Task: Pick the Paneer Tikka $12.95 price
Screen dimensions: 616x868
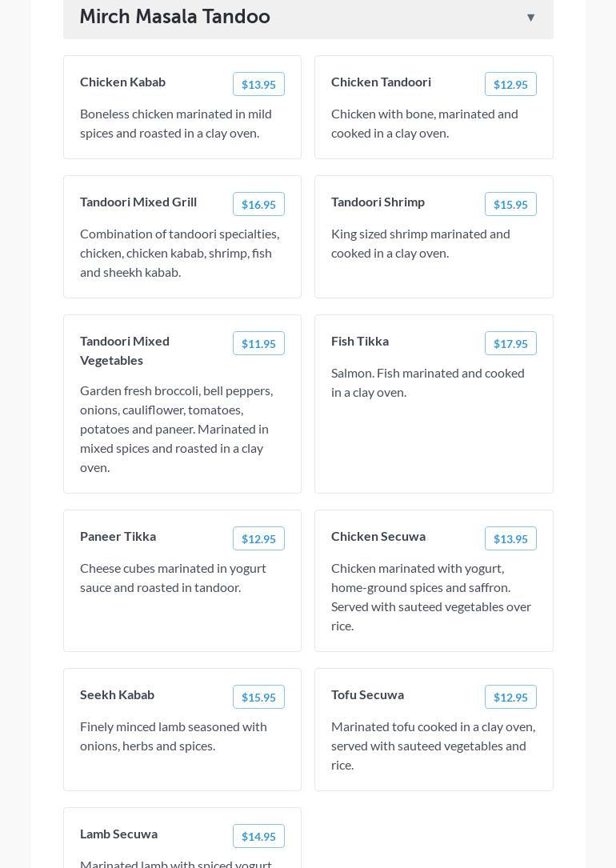Action: (x=258, y=538)
